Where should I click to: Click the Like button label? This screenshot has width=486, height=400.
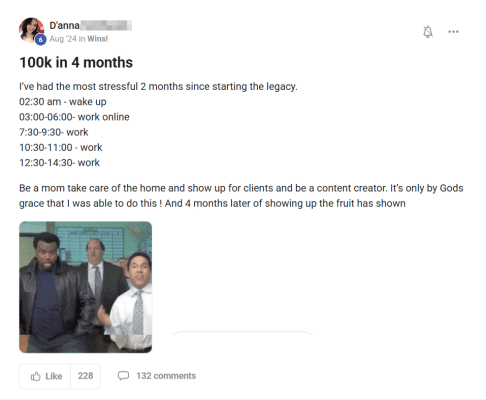point(54,376)
